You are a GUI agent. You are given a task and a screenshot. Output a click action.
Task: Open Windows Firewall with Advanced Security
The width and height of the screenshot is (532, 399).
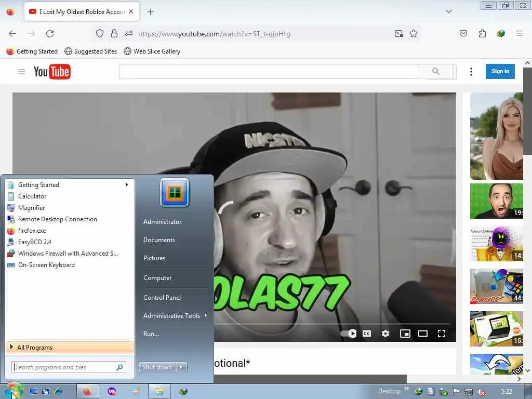(x=69, y=254)
